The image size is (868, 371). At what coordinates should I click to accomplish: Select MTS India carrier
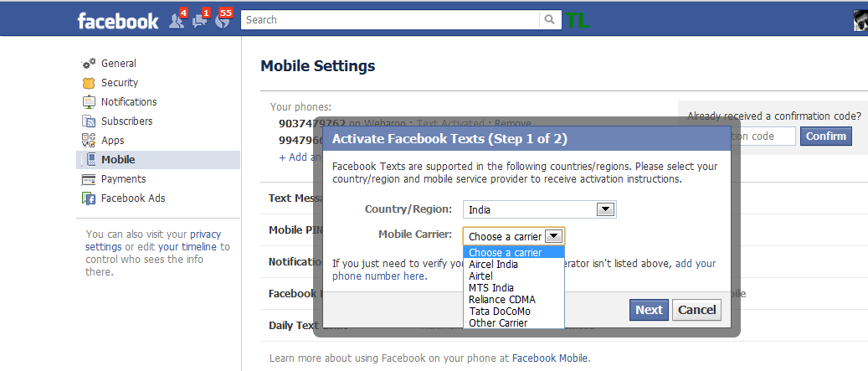click(x=514, y=288)
